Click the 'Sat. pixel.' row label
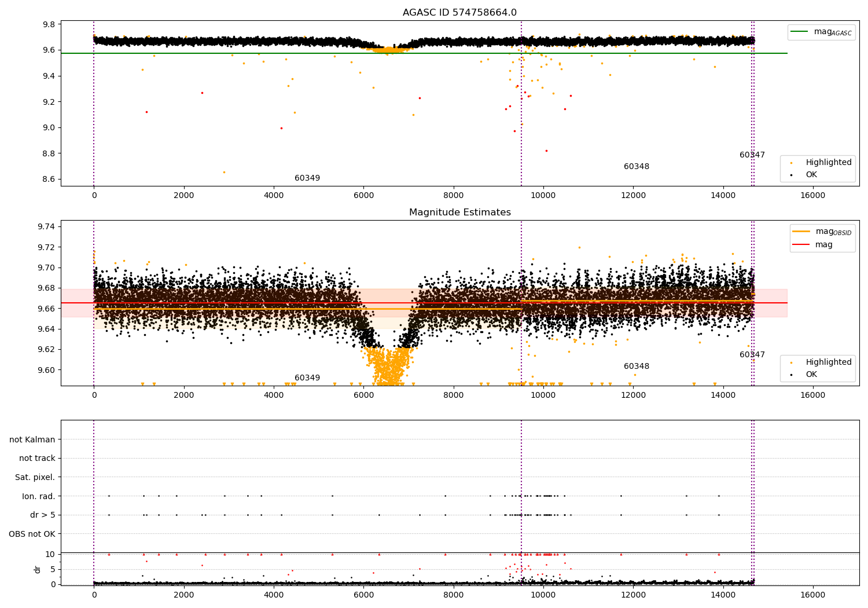This screenshot has height=608, width=868. pyautogui.click(x=35, y=477)
